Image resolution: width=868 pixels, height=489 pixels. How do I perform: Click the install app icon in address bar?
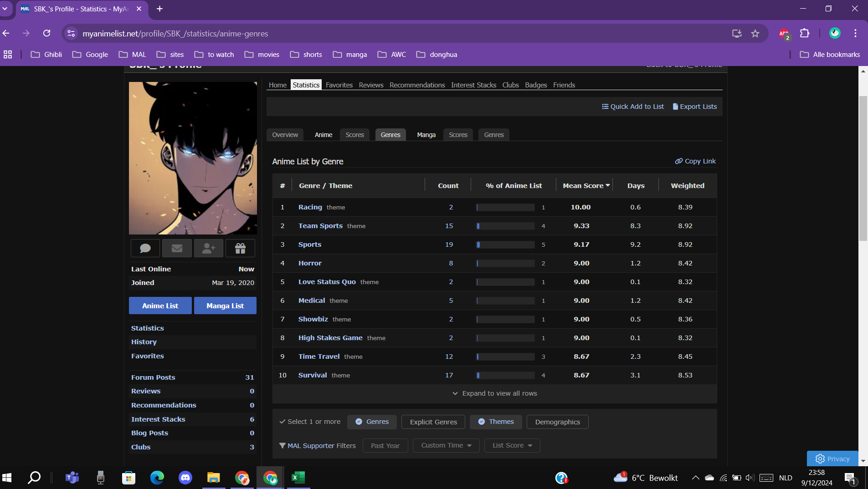pos(736,33)
